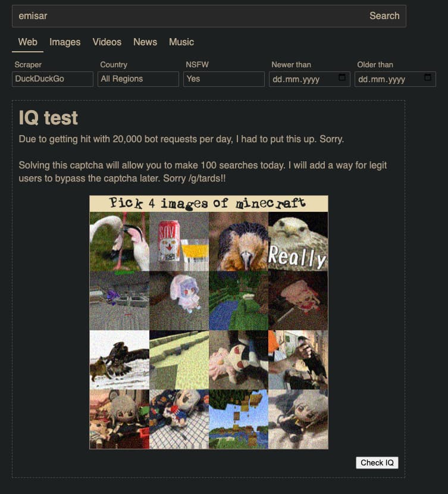This screenshot has width=448, height=494.
Task: Pick the eagle in snow image
Action: tap(120, 360)
